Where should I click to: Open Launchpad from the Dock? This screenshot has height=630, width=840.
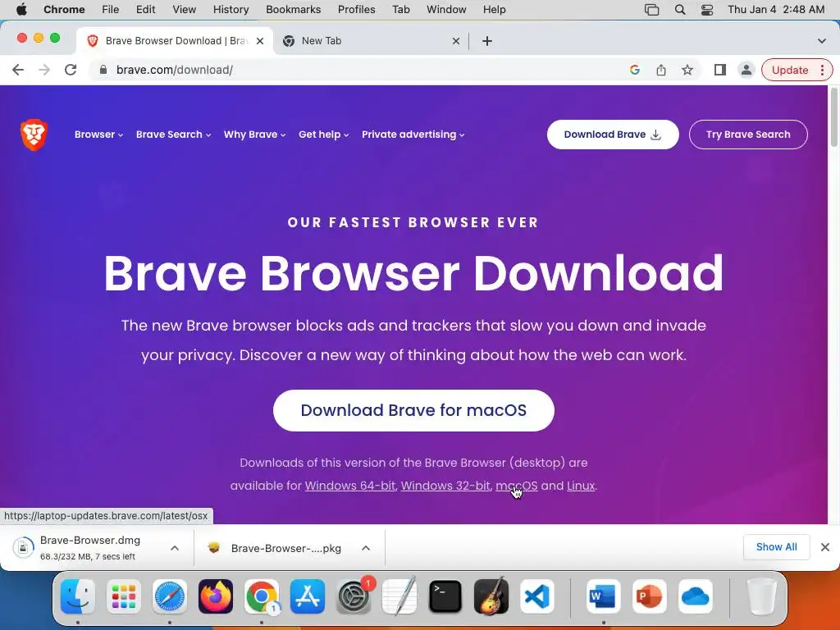124,596
